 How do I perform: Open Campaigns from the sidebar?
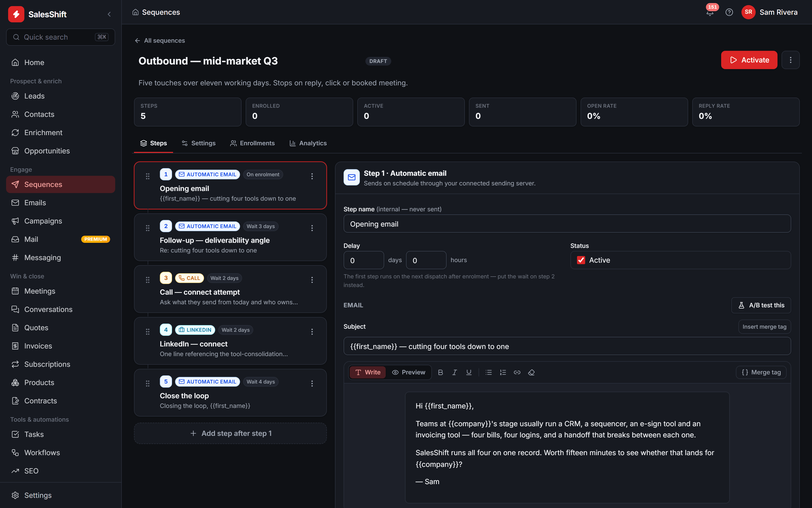pyautogui.click(x=60, y=221)
